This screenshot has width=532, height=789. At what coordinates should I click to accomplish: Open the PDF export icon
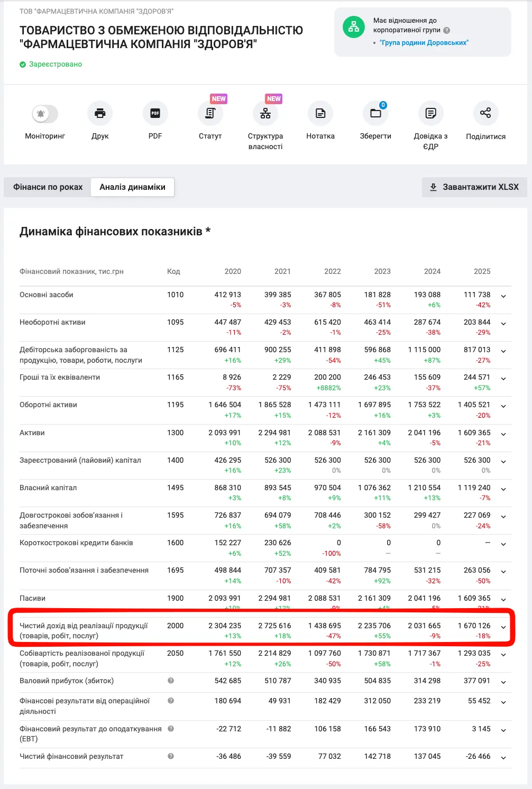click(155, 113)
